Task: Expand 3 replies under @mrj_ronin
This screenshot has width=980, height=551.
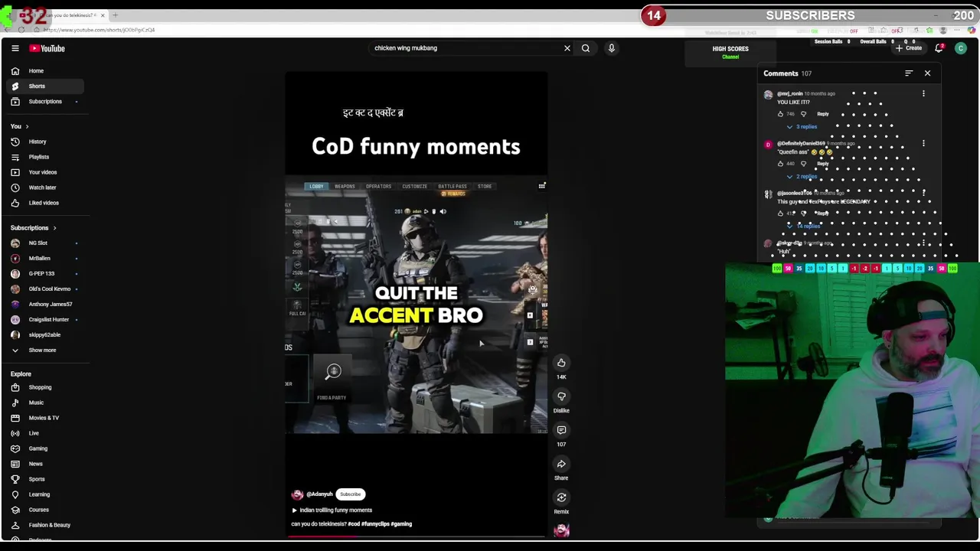Action: pos(802,127)
